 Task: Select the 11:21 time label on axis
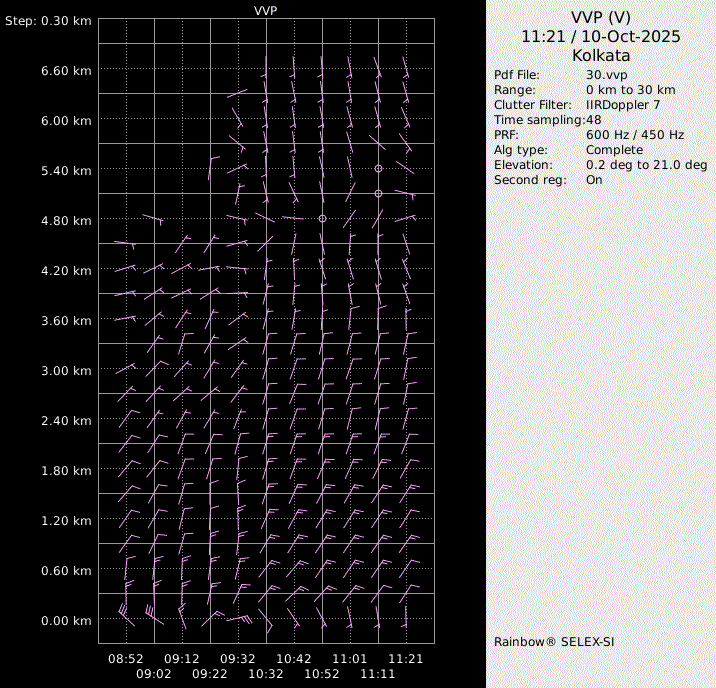click(406, 659)
